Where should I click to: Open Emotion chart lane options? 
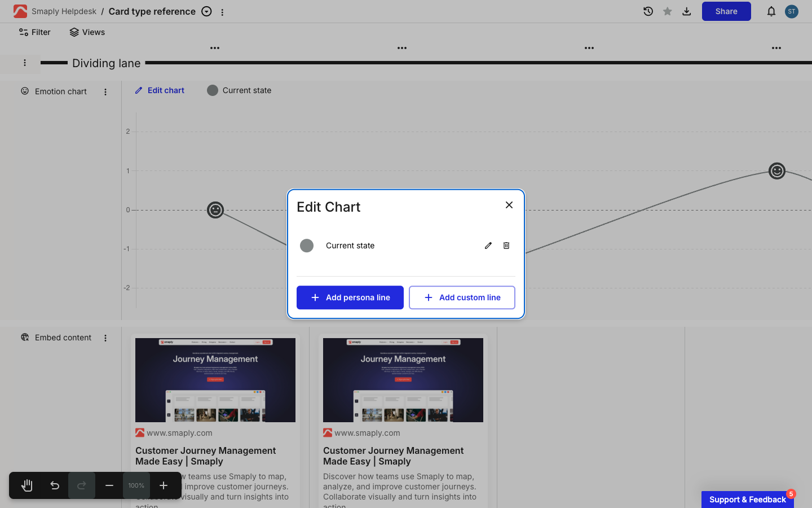[x=105, y=92]
